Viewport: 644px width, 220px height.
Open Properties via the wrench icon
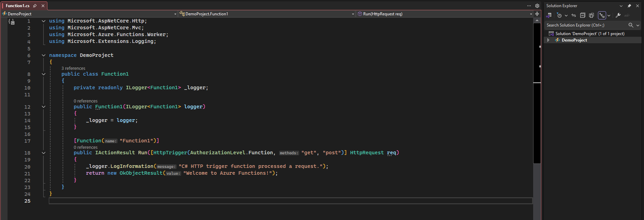coord(618,15)
